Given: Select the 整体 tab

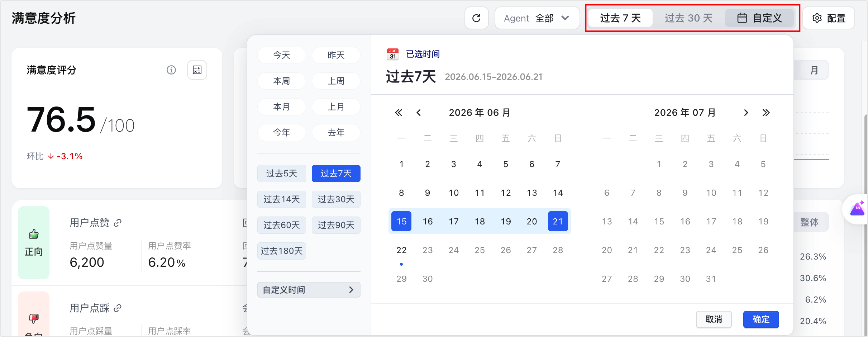Looking at the screenshot, I should (x=810, y=222).
